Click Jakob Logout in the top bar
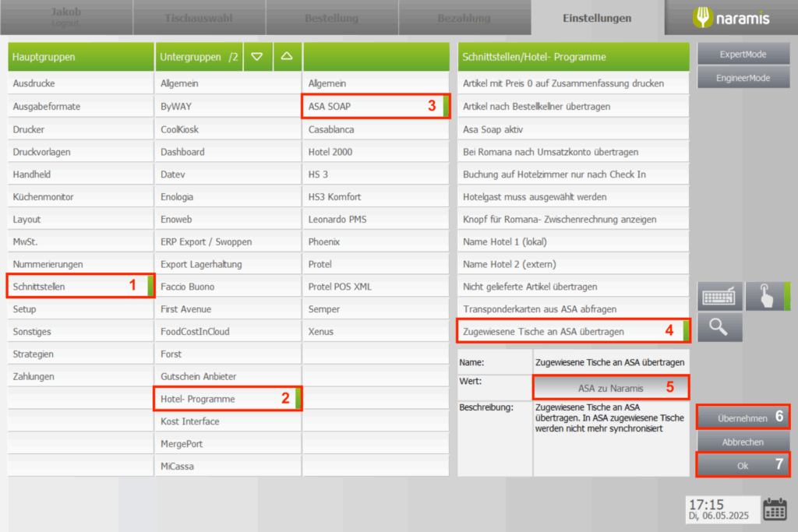The image size is (798, 532). pyautogui.click(x=66, y=18)
